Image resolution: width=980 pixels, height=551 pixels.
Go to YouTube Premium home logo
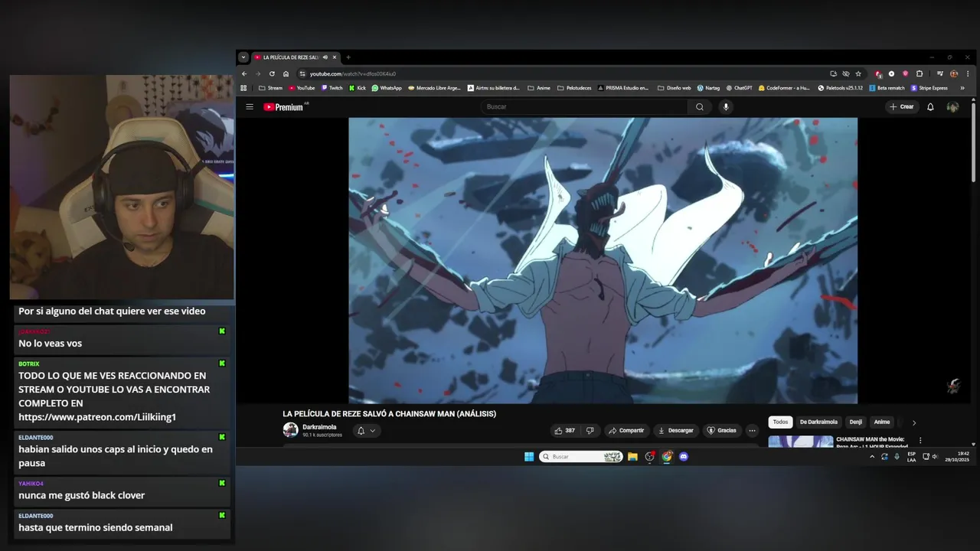click(284, 107)
